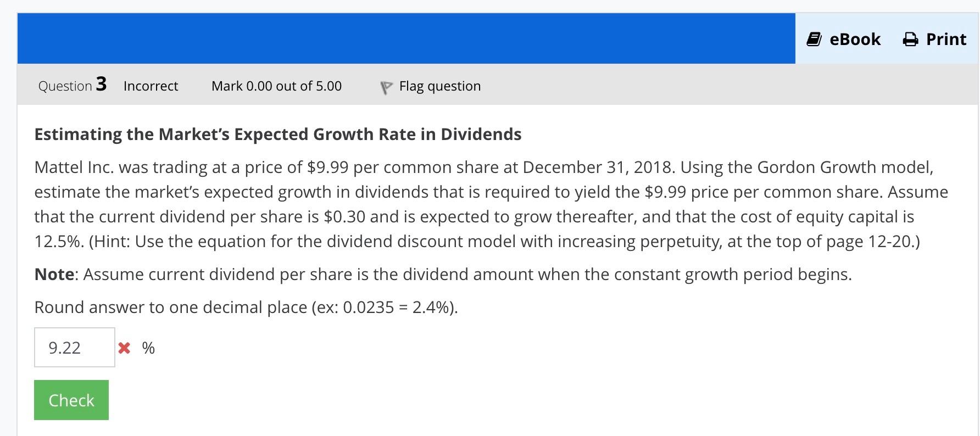
Task: Click the flag icon next to Flag question
Action: point(386,86)
